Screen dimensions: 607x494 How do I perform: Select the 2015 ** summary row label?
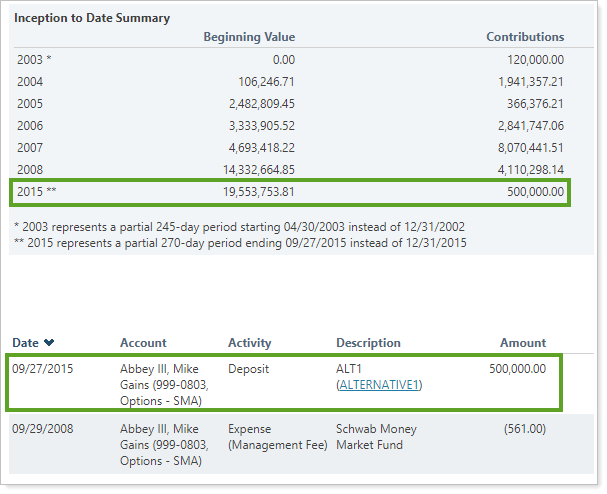(36, 192)
